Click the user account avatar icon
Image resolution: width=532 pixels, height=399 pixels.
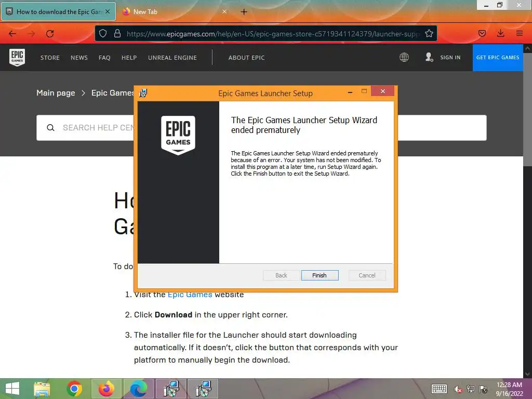point(429,57)
